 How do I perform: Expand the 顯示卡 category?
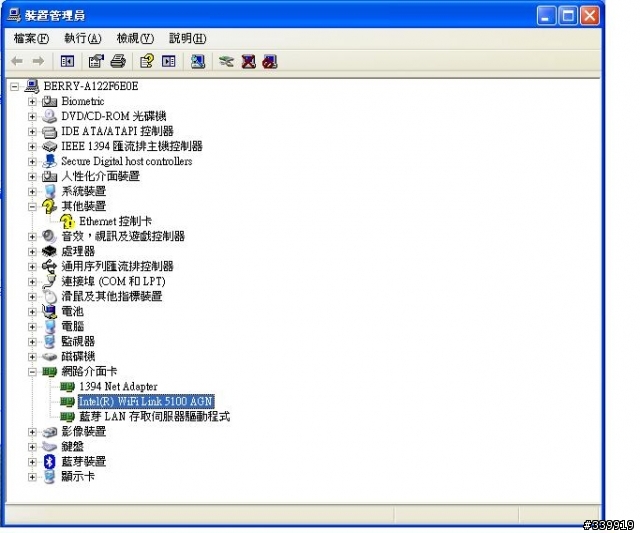(x=32, y=477)
